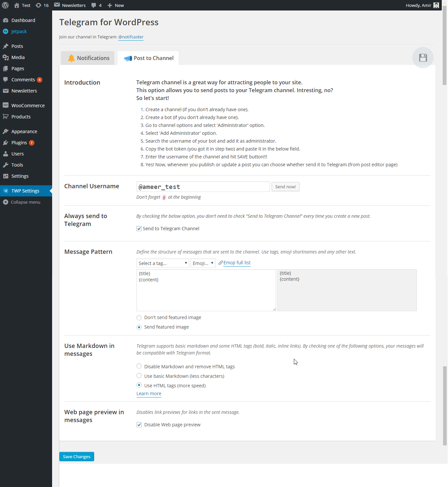Toggle Disable Web page preview checkbox

[x=139, y=425]
